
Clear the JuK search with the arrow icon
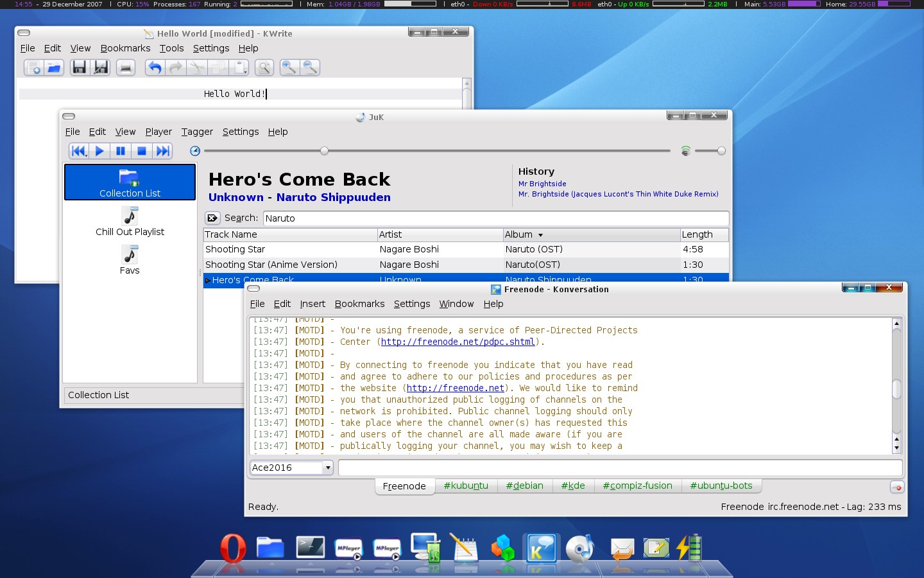[212, 218]
